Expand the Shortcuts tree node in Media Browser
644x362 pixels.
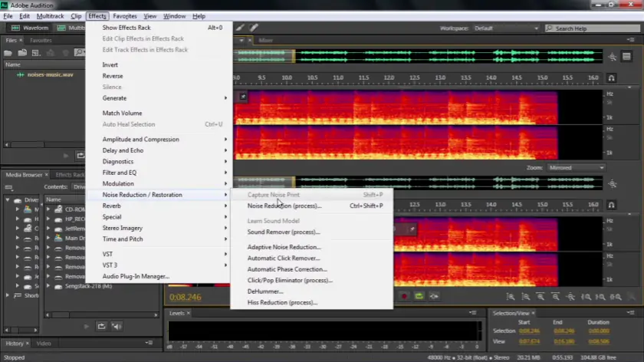[x=8, y=295]
